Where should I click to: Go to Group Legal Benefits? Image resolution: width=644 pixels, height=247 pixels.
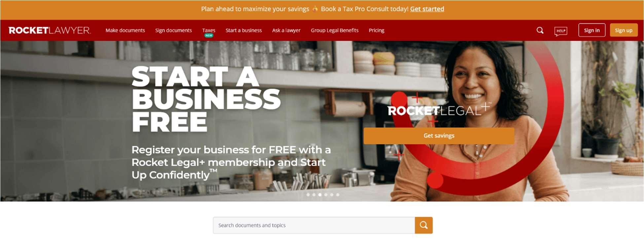[335, 30]
